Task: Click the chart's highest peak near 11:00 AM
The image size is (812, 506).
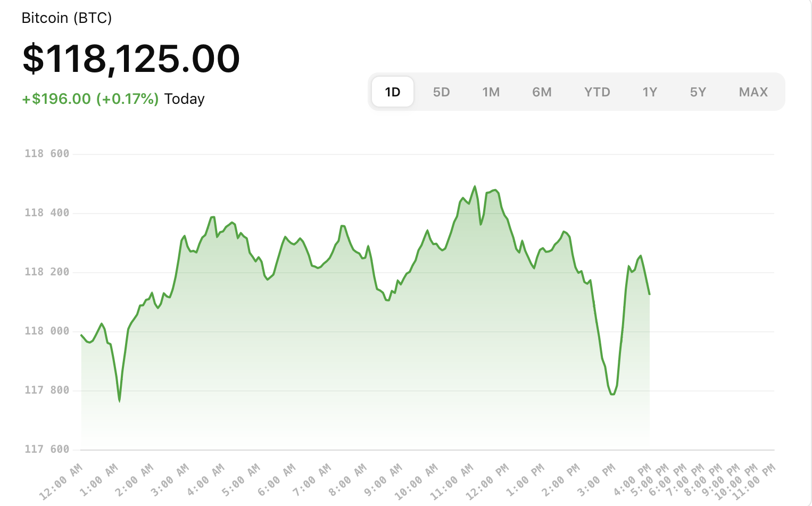Action: tap(475, 186)
